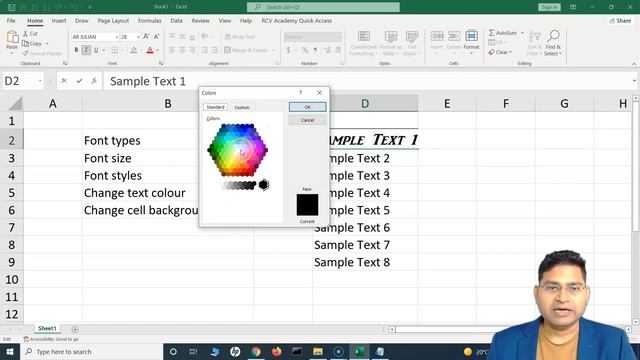Pick the selected black hexagon swatch
The image size is (640, 360).
[264, 185]
